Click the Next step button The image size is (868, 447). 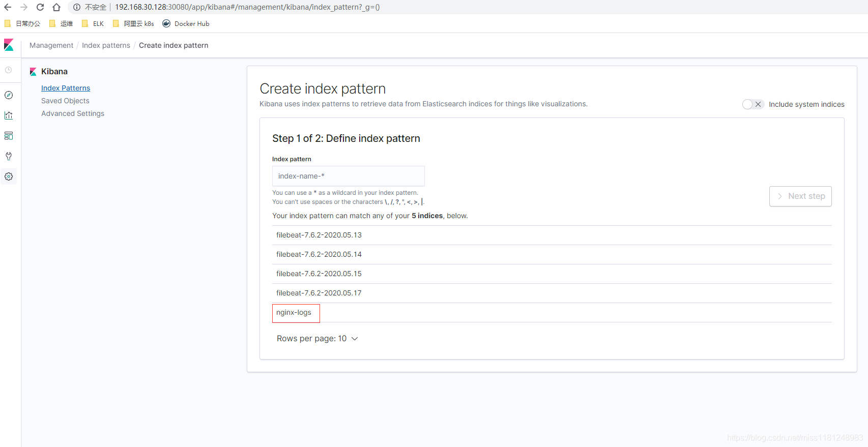800,196
